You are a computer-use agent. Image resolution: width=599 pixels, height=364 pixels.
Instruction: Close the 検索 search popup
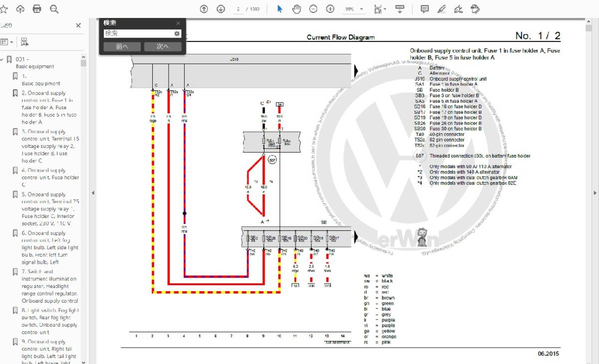[178, 23]
